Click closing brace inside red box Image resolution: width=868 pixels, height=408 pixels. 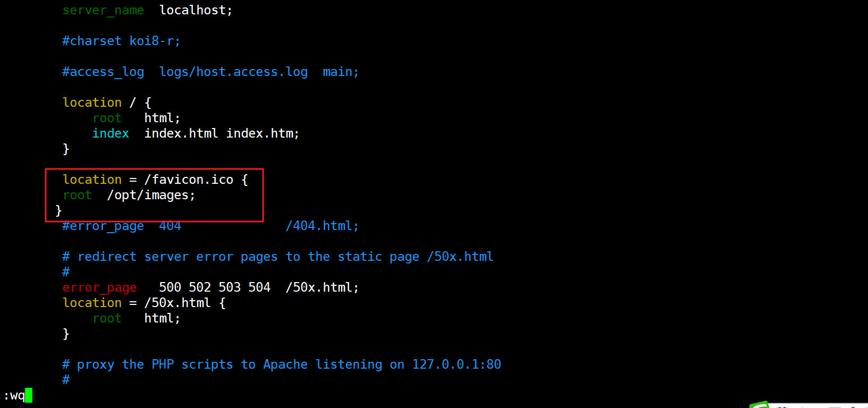click(x=58, y=210)
